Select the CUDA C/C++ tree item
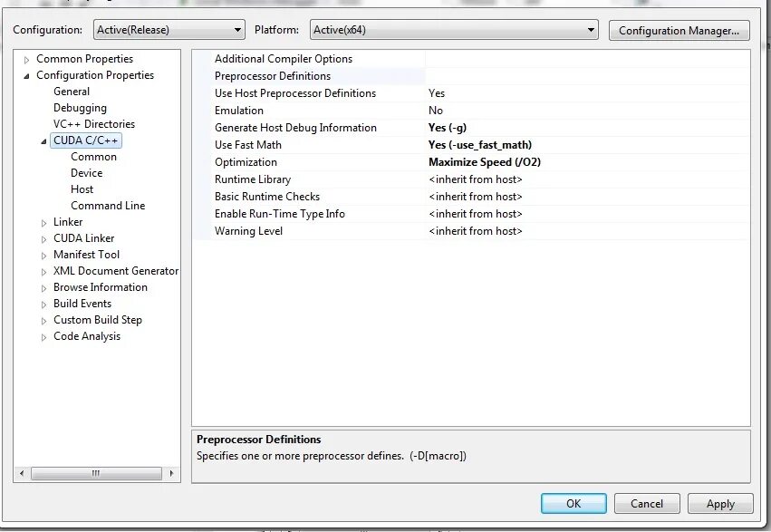Image resolution: width=771 pixels, height=532 pixels. click(85, 140)
